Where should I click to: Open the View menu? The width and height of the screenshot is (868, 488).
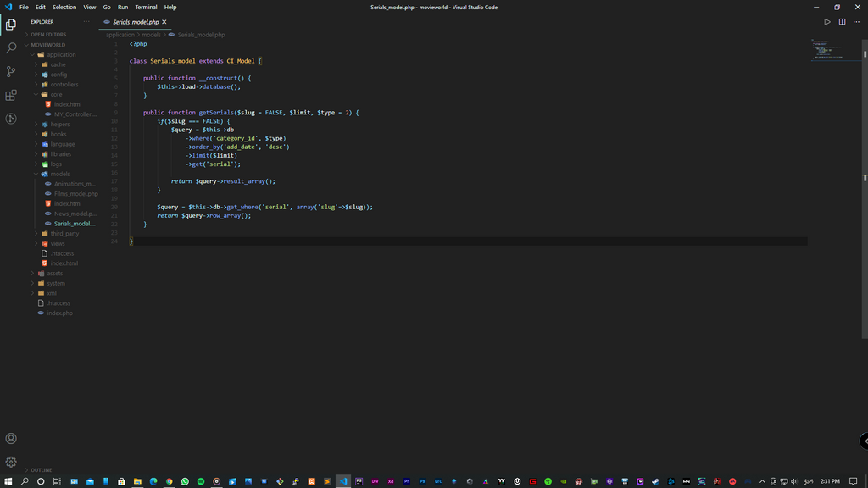click(x=89, y=7)
